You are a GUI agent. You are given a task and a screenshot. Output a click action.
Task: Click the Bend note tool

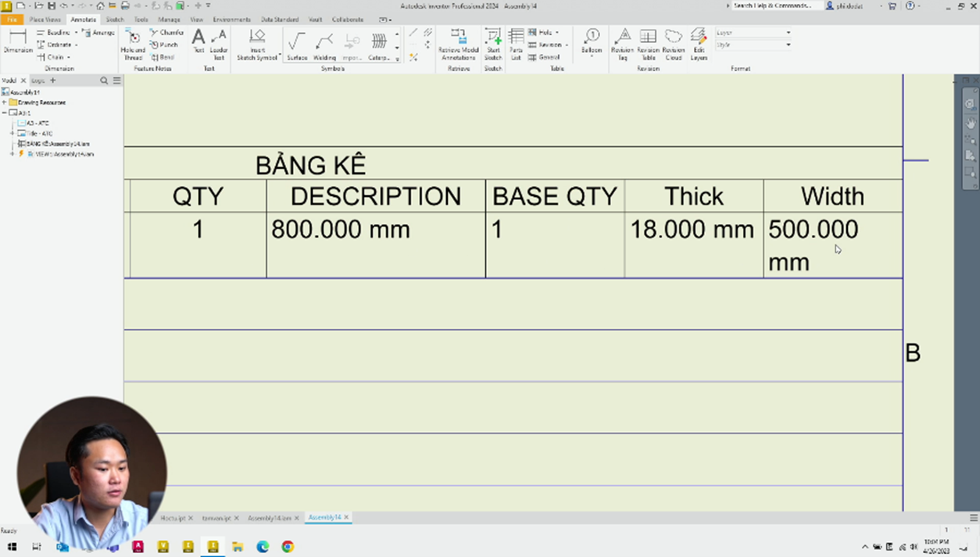coord(163,57)
